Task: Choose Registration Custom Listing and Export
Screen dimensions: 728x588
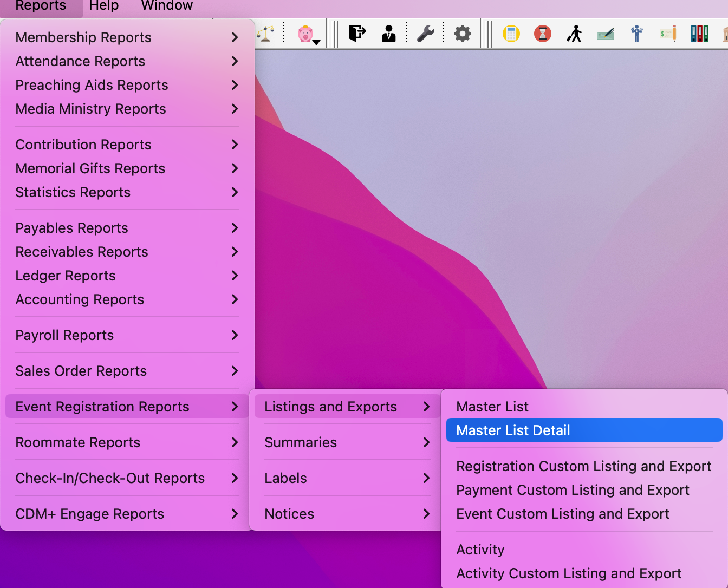Action: pos(583,466)
